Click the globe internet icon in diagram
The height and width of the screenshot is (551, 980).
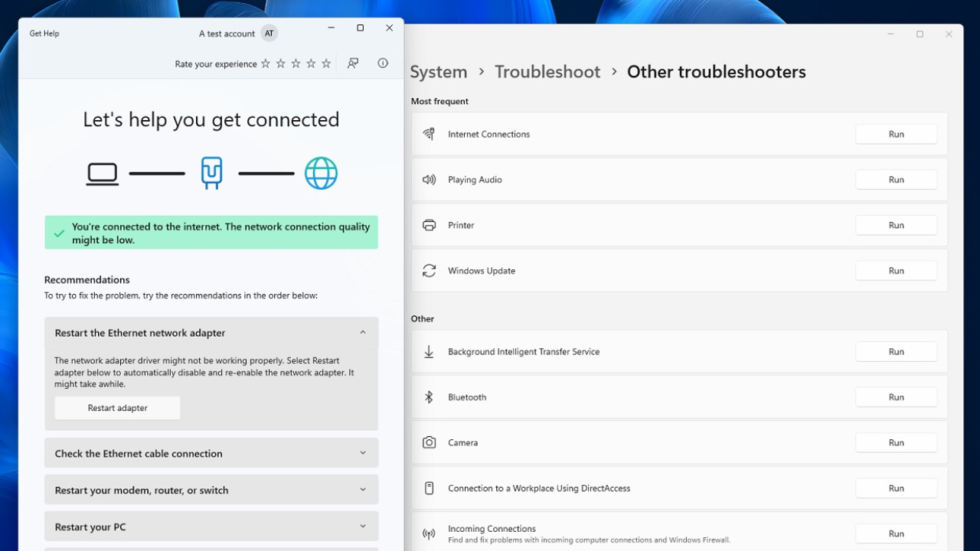[321, 173]
